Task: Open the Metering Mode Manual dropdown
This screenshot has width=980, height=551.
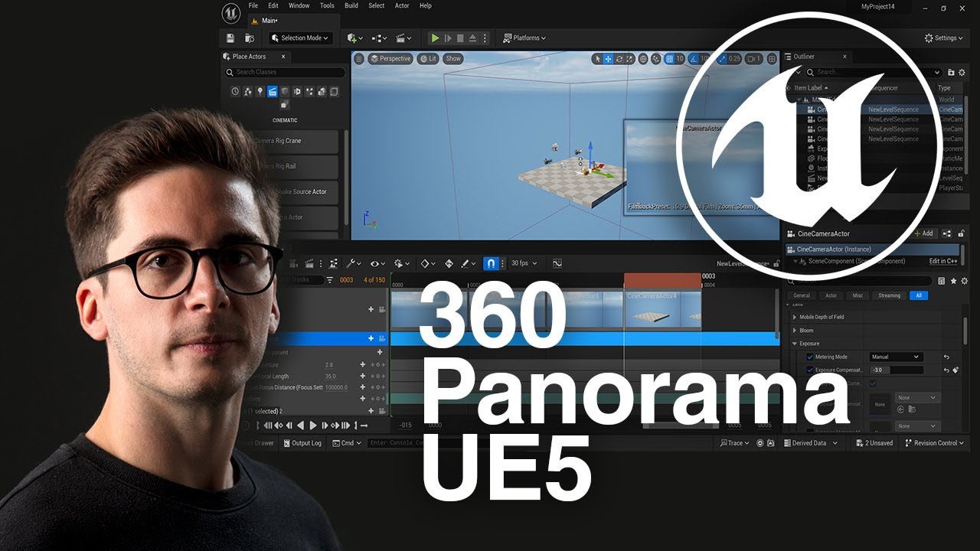Action: pos(896,357)
